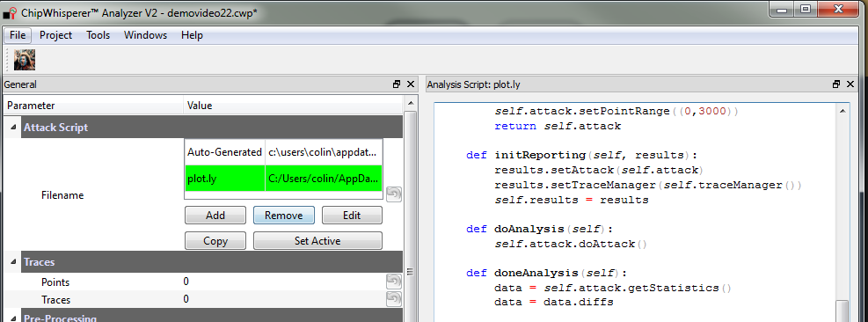Click the c:\users\colin\appdat... path cell
Viewport: 868px width, 322px height.
click(x=324, y=152)
